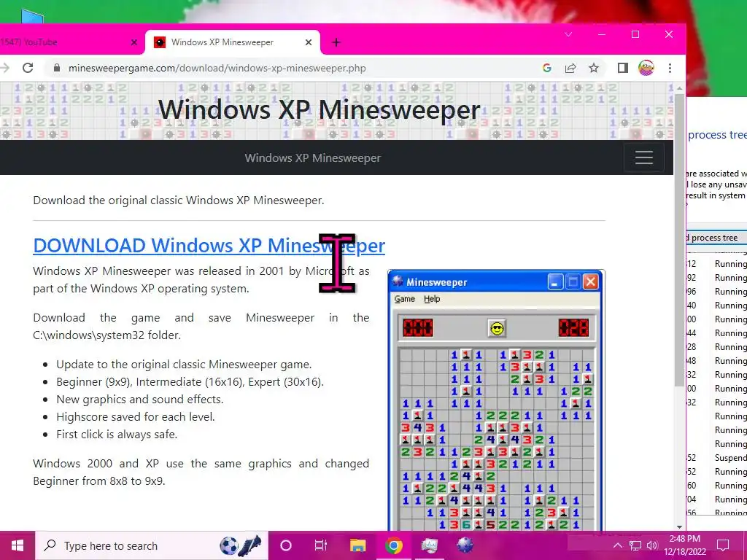Click the page scrollbar down arrow
Viewport: 747px width, 560px height.
coord(679,526)
